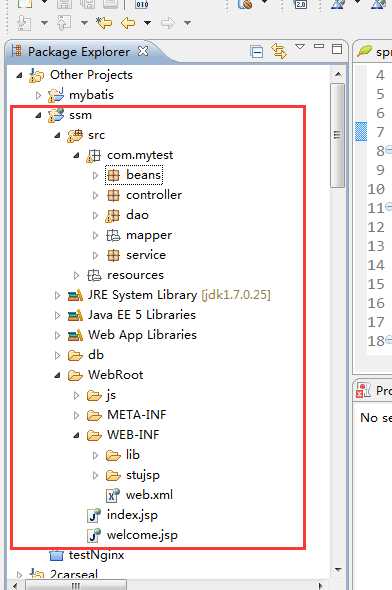Expand the controller package
This screenshot has width=392, height=590.
[x=96, y=195]
